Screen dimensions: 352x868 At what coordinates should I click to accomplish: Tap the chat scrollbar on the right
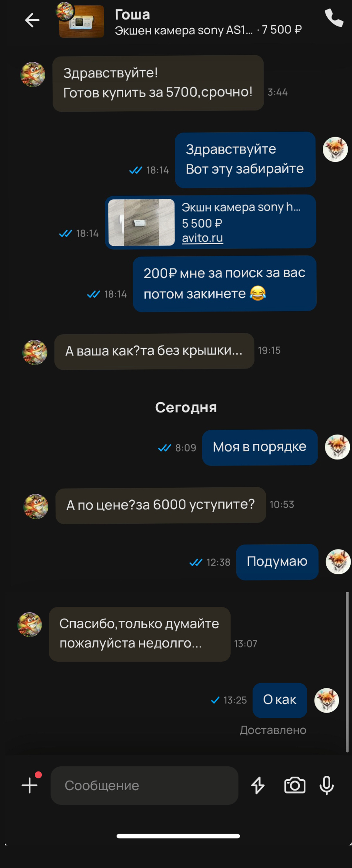point(347,672)
